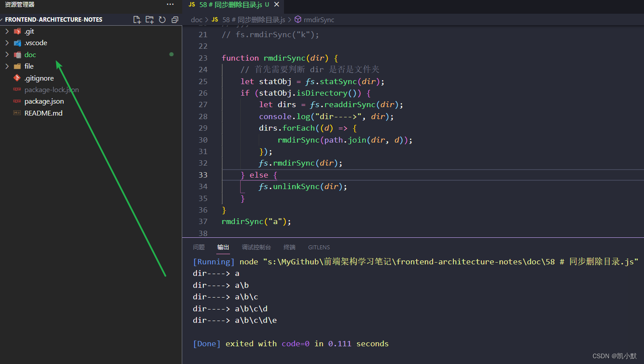Refresh the explorer file tree
Image resolution: width=644 pixels, height=364 pixels.
(162, 19)
